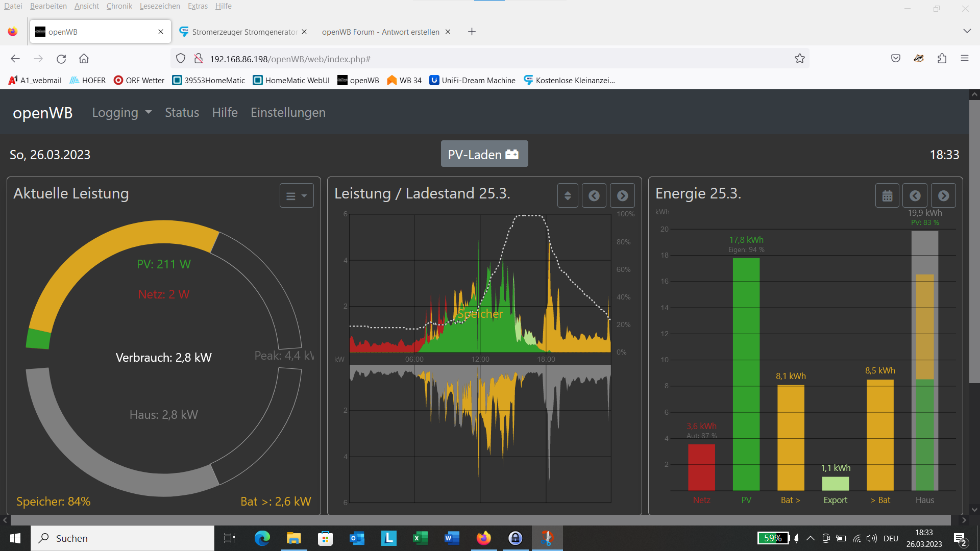Image resolution: width=980 pixels, height=551 pixels.
Task: Open Firefox extensions puzzle icon
Action: (942, 59)
